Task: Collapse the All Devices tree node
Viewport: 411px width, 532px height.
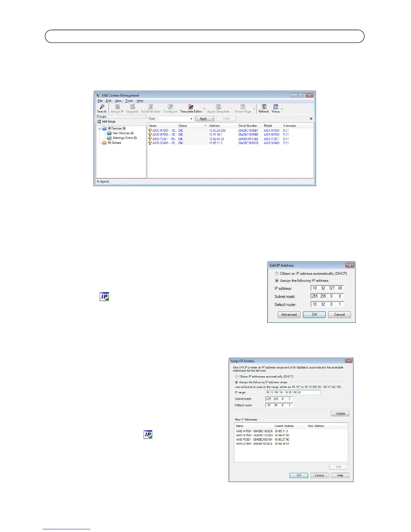Action: tap(99, 128)
